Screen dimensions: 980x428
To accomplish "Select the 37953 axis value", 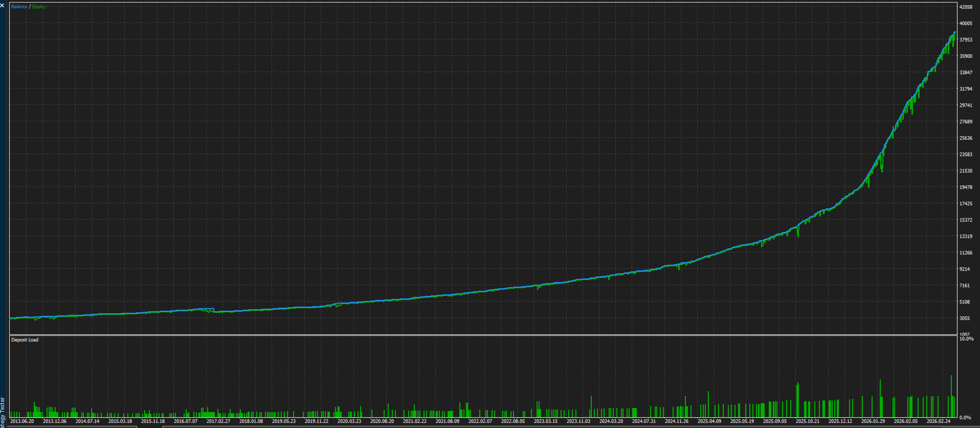I will pos(966,40).
